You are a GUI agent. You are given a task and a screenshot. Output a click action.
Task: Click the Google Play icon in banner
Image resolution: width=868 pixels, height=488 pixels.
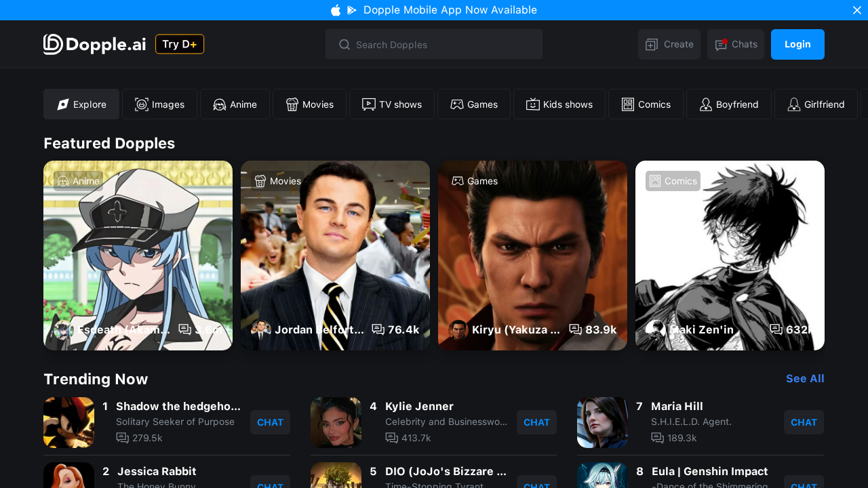coord(352,10)
